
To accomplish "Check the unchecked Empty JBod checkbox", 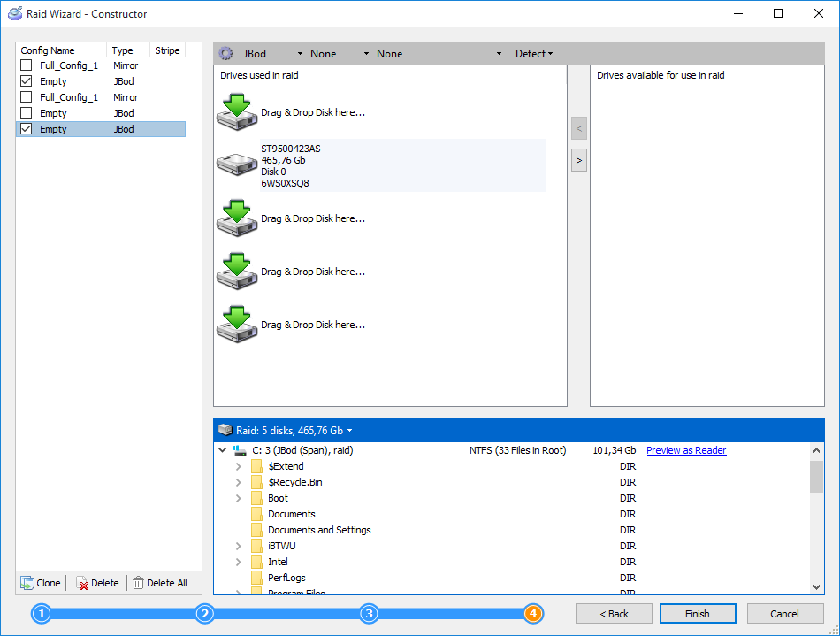I will pos(26,113).
